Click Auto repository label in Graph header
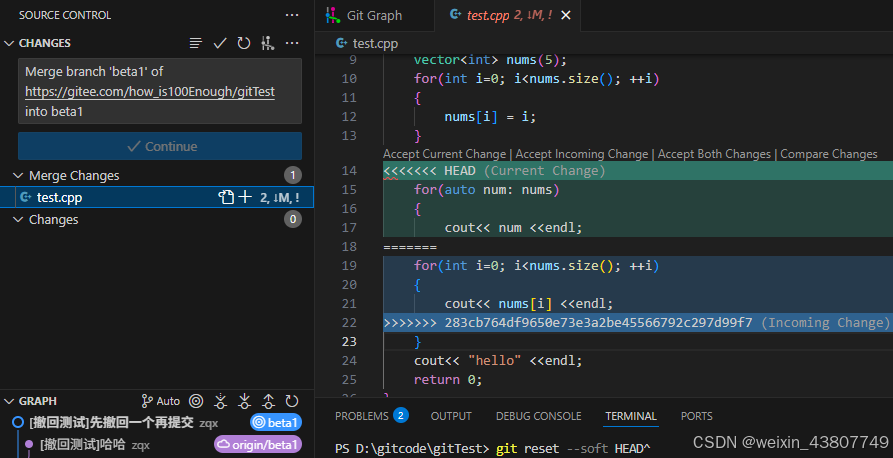 [168, 401]
